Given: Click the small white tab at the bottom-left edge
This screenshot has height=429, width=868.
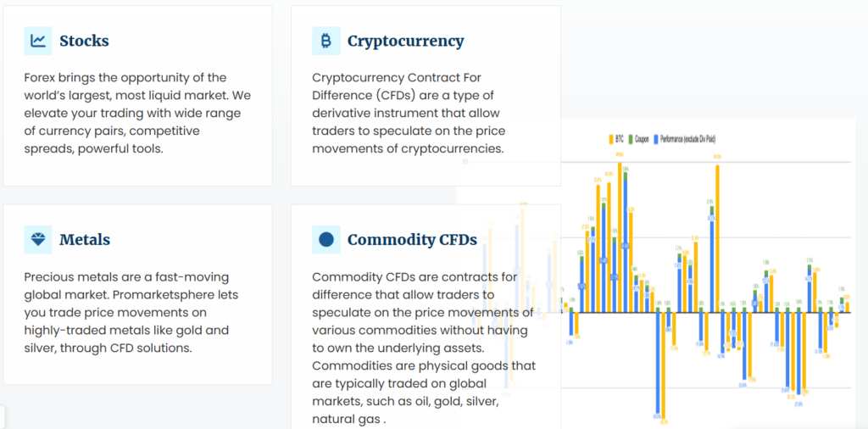Looking at the screenshot, I should click(3, 417).
